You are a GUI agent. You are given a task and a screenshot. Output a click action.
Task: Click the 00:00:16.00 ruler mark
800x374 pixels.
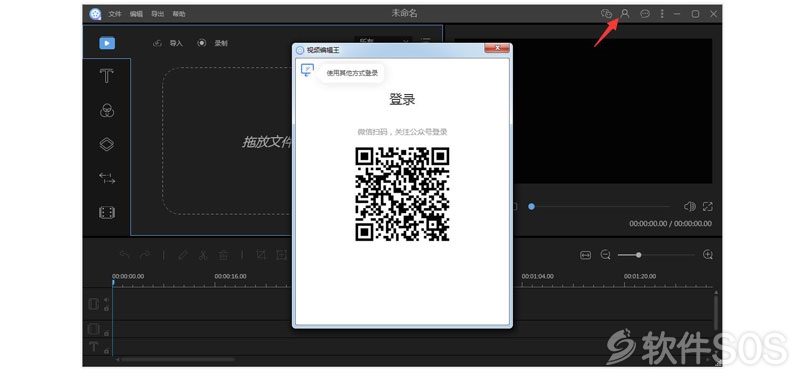[x=230, y=277]
